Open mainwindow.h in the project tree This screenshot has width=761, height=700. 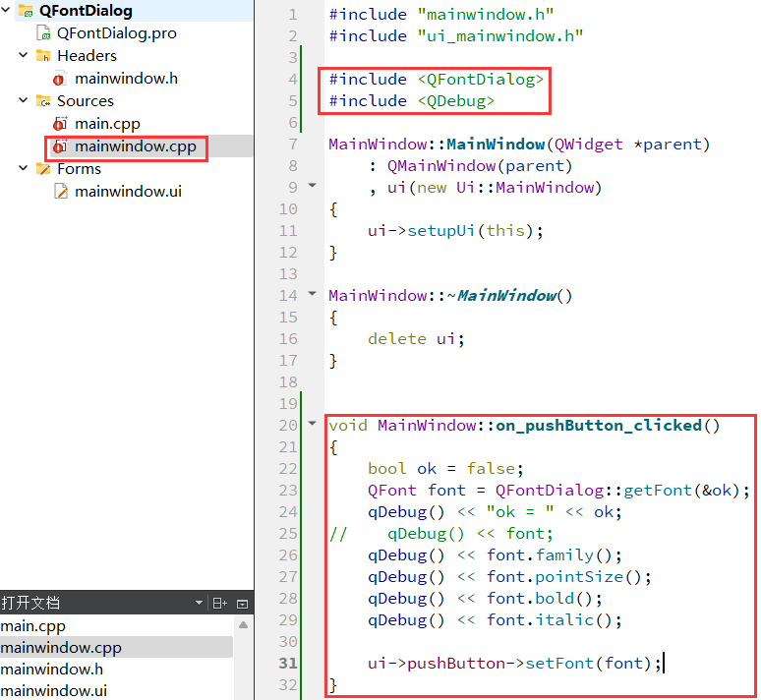coord(126,78)
